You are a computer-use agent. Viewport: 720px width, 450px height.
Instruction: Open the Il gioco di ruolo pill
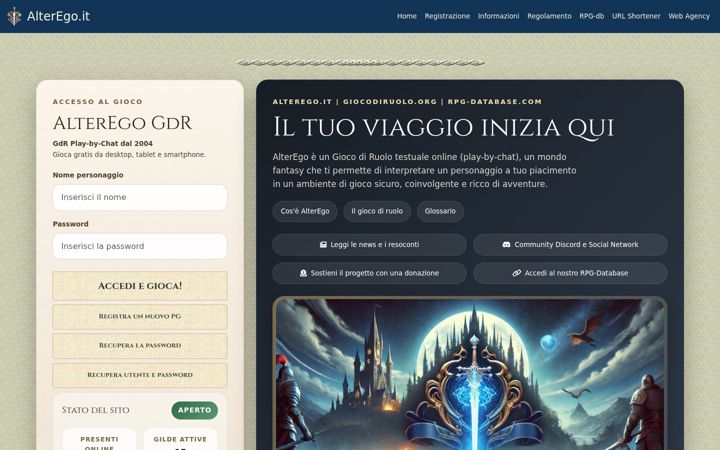coord(377,211)
